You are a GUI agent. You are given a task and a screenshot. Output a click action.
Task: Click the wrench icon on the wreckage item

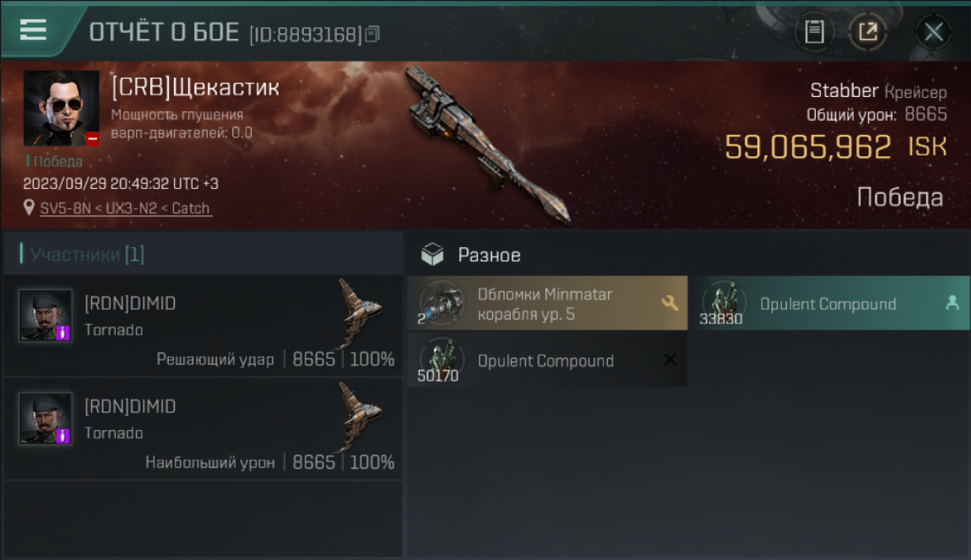point(670,302)
